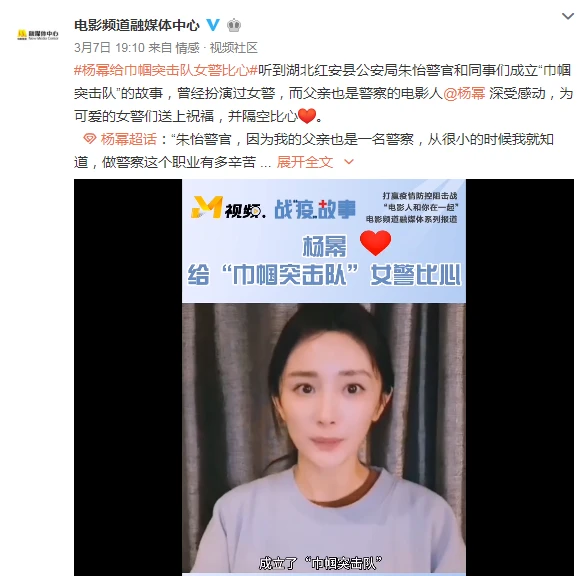Open the post options chevron menu
This screenshot has height=576, width=580.
567,16
